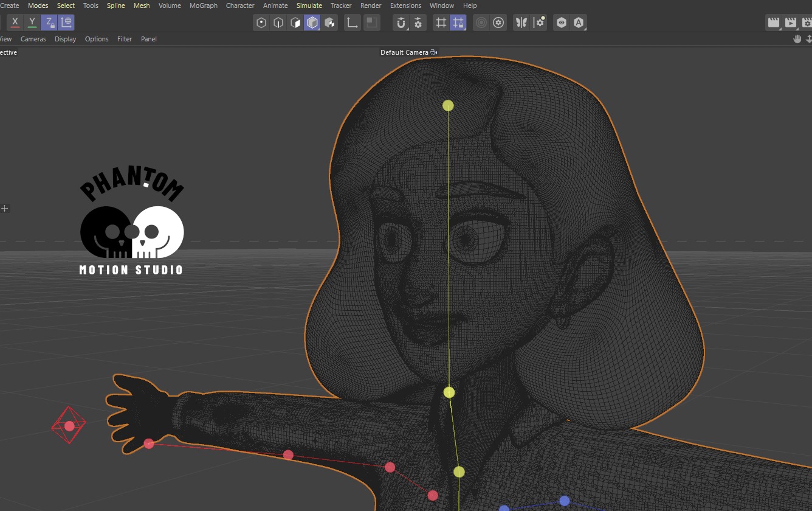The width and height of the screenshot is (812, 511).
Task: Click the Default Camera label
Action: pos(404,52)
